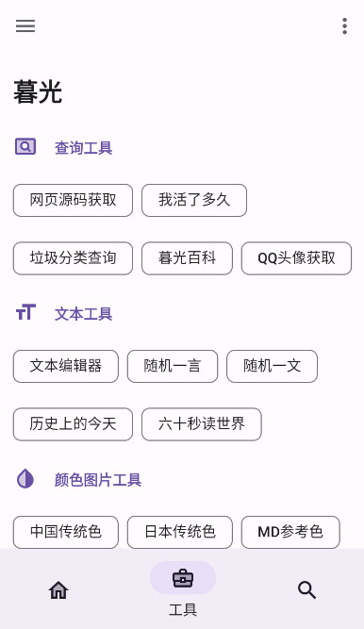This screenshot has width=364, height=629.
Task: Open 六十秒读世界 tool
Action: [202, 424]
